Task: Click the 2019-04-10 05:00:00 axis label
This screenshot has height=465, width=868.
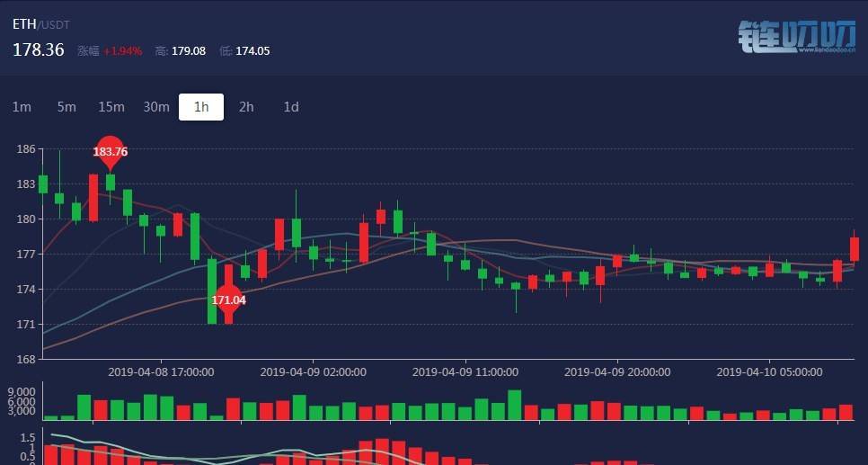Action: point(769,371)
